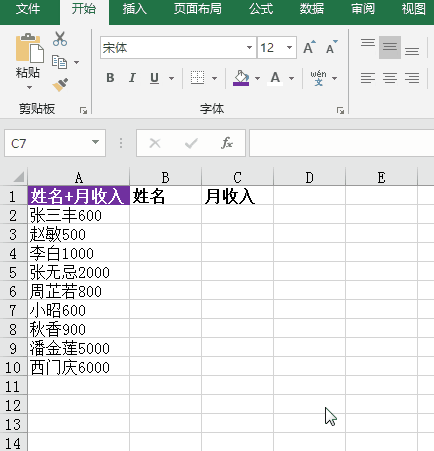This screenshot has width=434, height=451.
Task: Select column D header
Action: click(x=309, y=177)
